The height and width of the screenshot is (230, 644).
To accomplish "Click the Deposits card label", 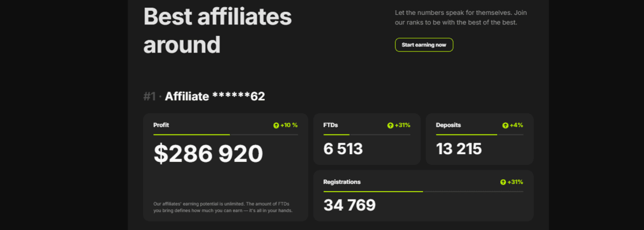I will 448,125.
